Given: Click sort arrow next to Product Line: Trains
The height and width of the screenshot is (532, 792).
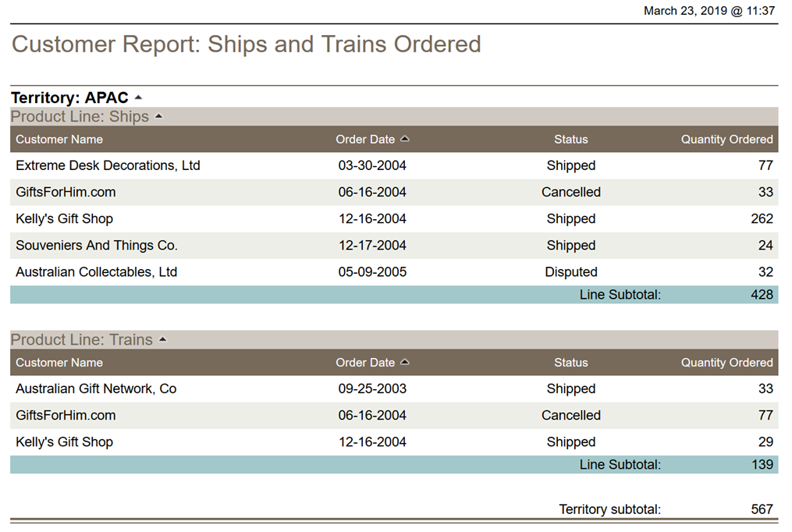Looking at the screenshot, I should (x=162, y=340).
